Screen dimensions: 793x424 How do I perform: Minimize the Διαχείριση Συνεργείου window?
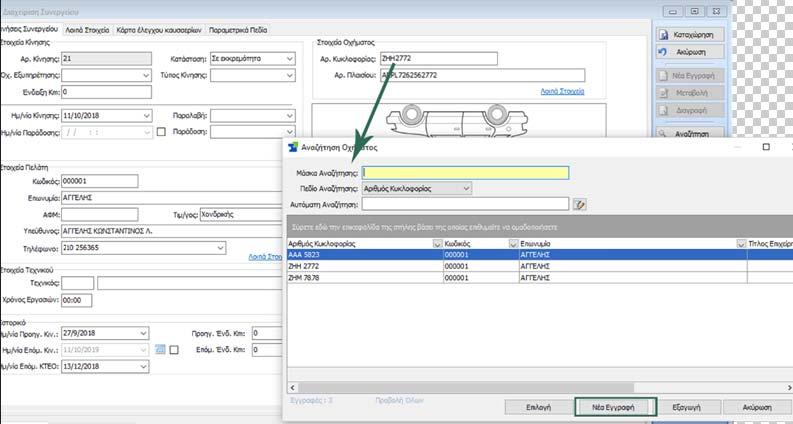672,12
